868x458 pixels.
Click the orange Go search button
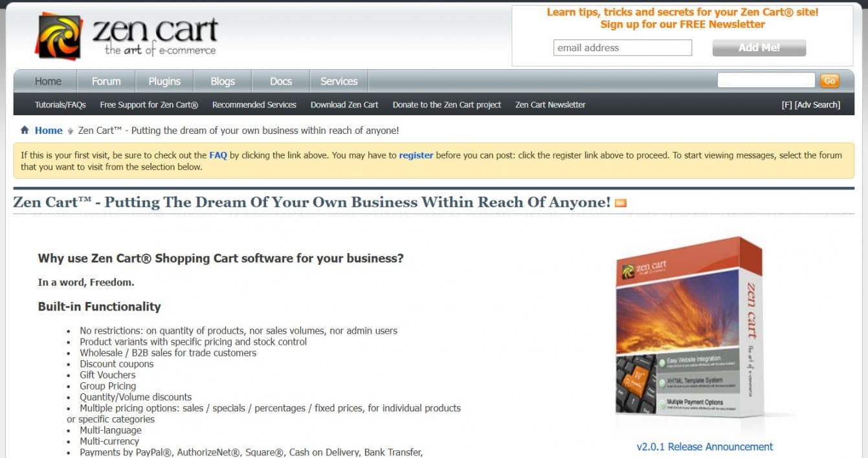[x=830, y=81]
